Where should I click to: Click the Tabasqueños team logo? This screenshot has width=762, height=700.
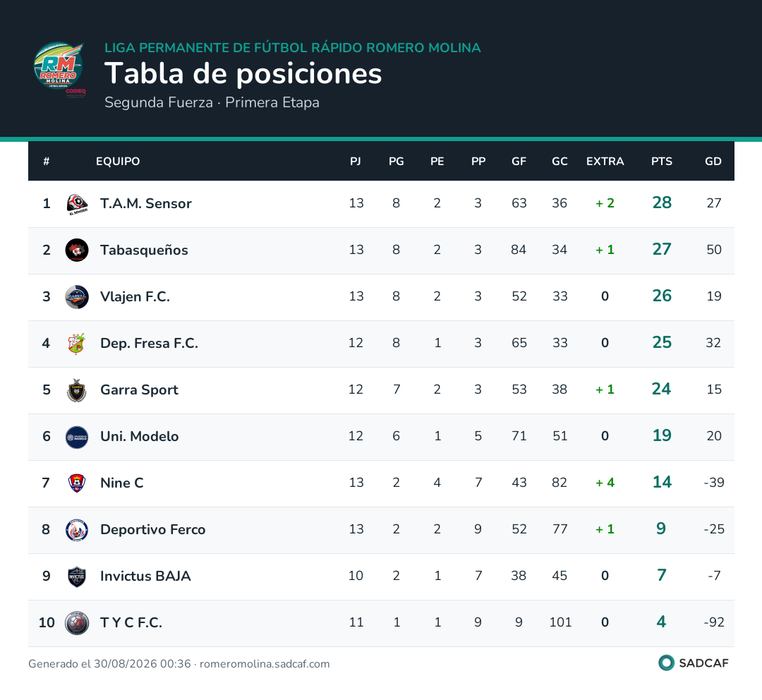pyautogui.click(x=77, y=251)
